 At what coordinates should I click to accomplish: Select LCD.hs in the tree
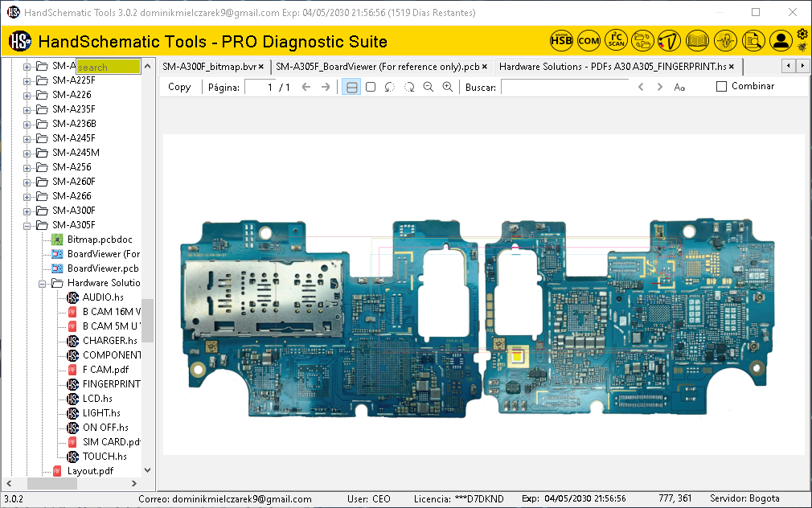[97, 399]
